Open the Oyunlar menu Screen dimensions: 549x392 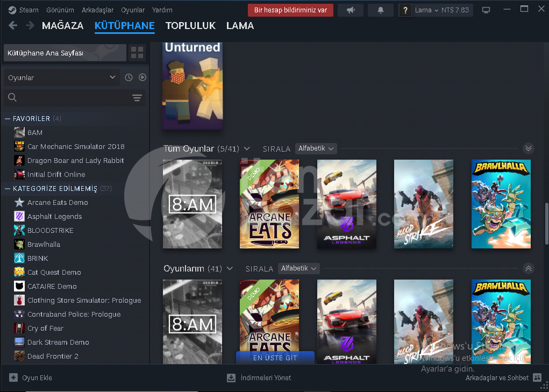click(x=133, y=10)
